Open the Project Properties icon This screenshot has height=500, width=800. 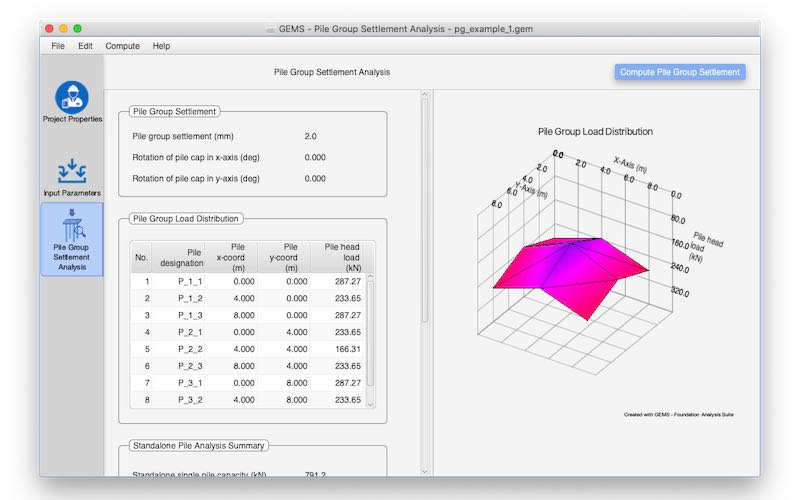(x=72, y=102)
